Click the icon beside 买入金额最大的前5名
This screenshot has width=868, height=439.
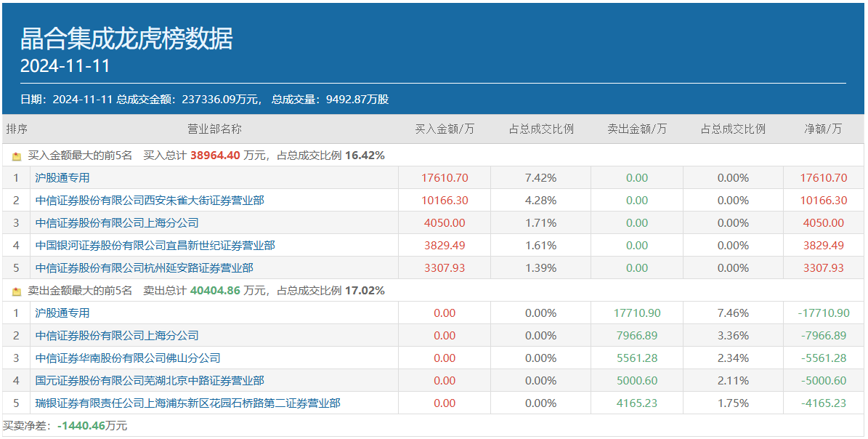17,156
